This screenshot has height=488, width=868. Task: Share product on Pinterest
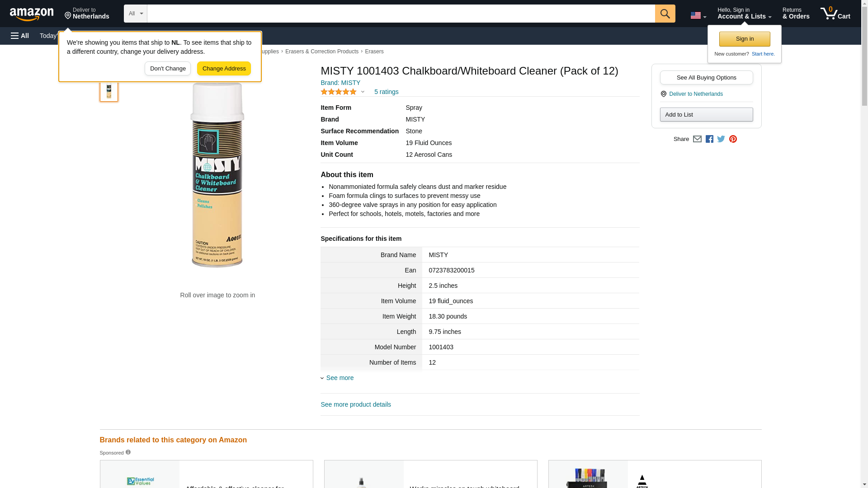coord(733,139)
